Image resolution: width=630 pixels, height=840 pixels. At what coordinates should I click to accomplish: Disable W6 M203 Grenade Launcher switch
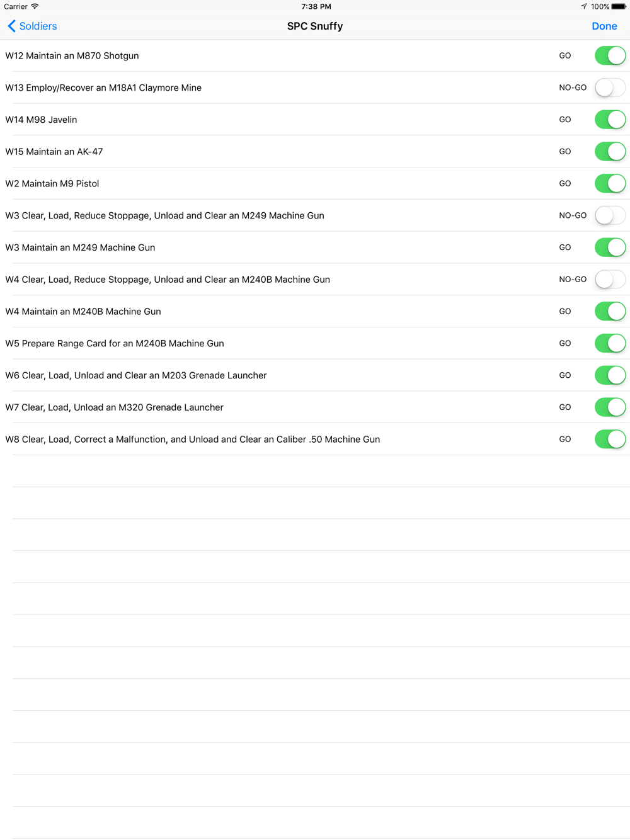(x=610, y=375)
